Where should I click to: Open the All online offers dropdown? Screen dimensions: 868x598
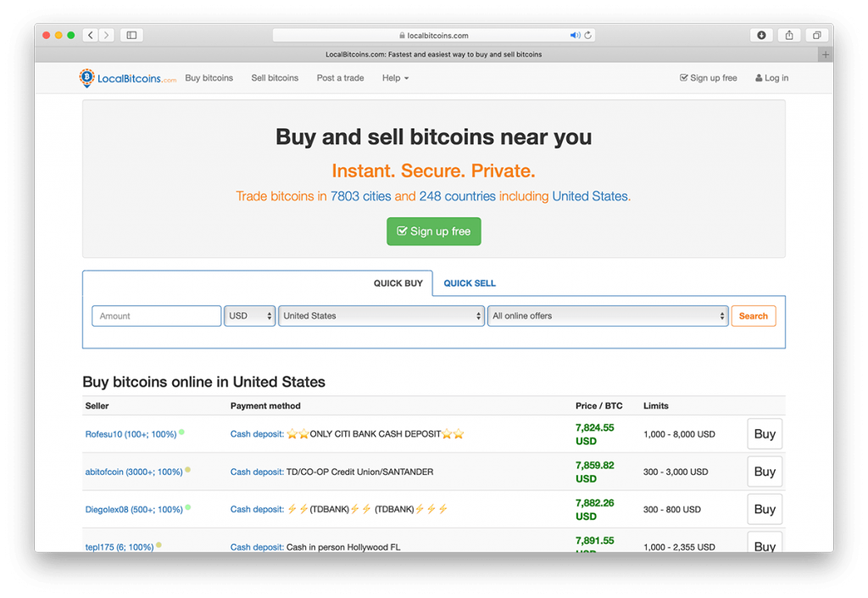[608, 316]
